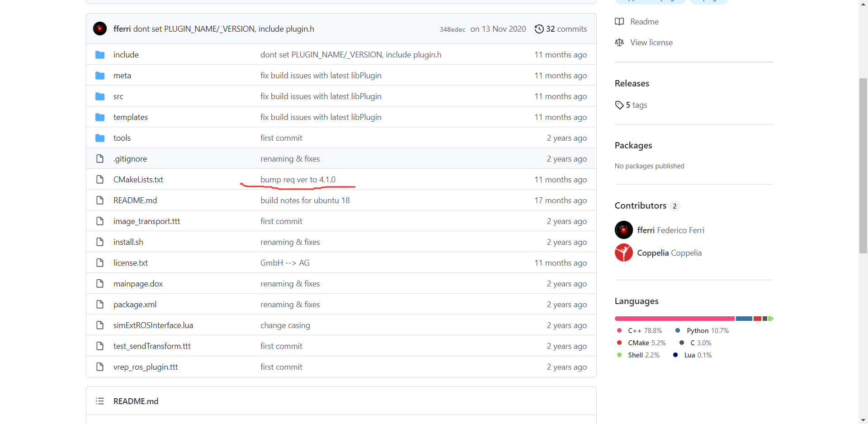Click the license scale icon
Image resolution: width=868 pixels, height=424 pixels.
[619, 43]
